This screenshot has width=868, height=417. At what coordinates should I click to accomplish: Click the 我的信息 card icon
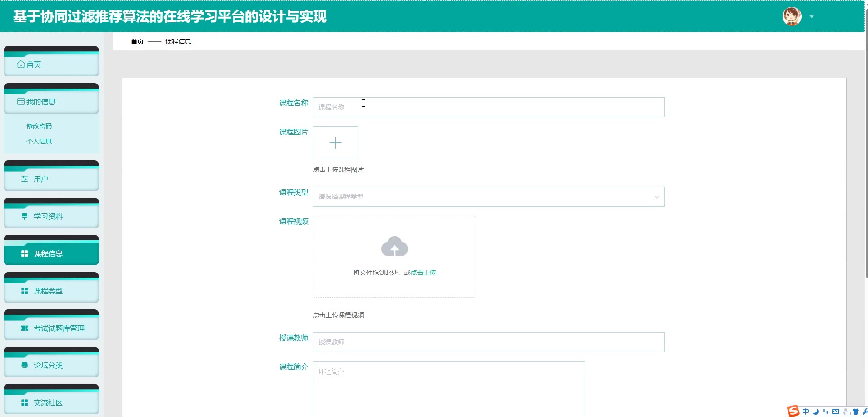click(x=21, y=102)
